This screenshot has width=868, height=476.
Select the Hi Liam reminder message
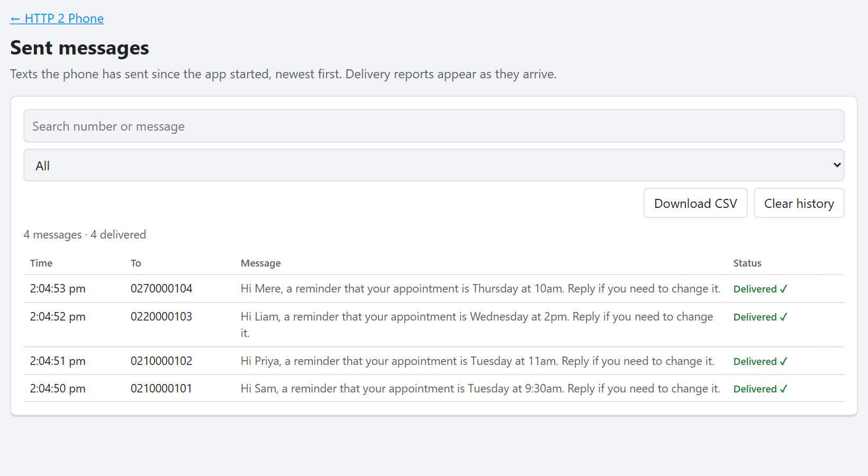click(477, 325)
